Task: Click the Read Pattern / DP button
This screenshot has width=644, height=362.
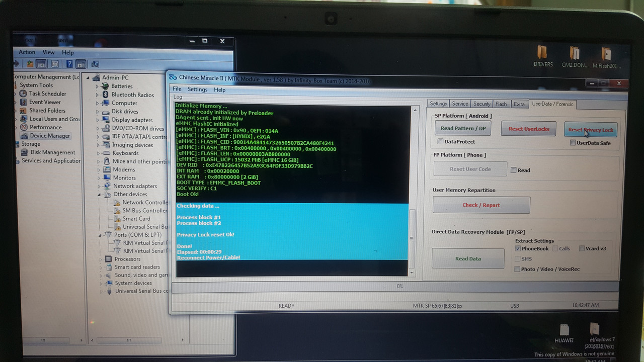Action: tap(463, 128)
